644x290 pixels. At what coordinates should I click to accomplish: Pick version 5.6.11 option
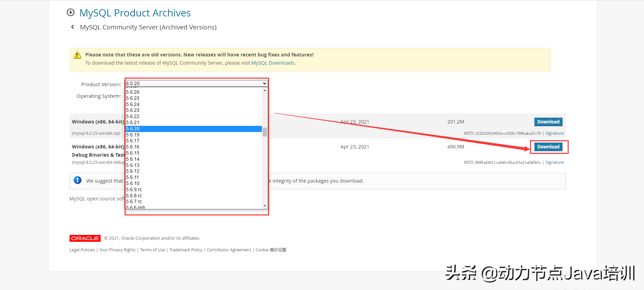coord(193,177)
